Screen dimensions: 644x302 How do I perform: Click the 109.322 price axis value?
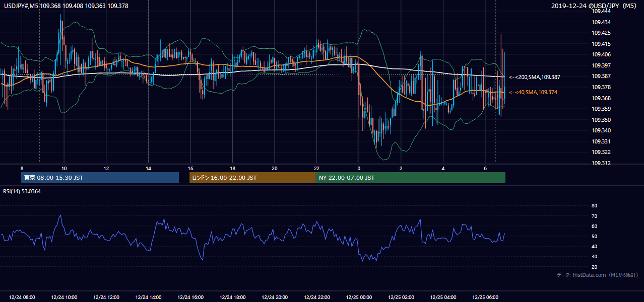601,152
